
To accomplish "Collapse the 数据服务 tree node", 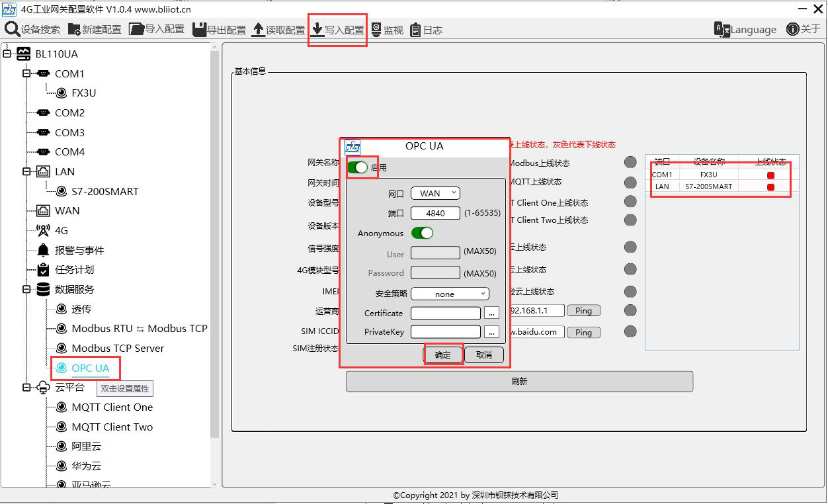I will click(26, 289).
